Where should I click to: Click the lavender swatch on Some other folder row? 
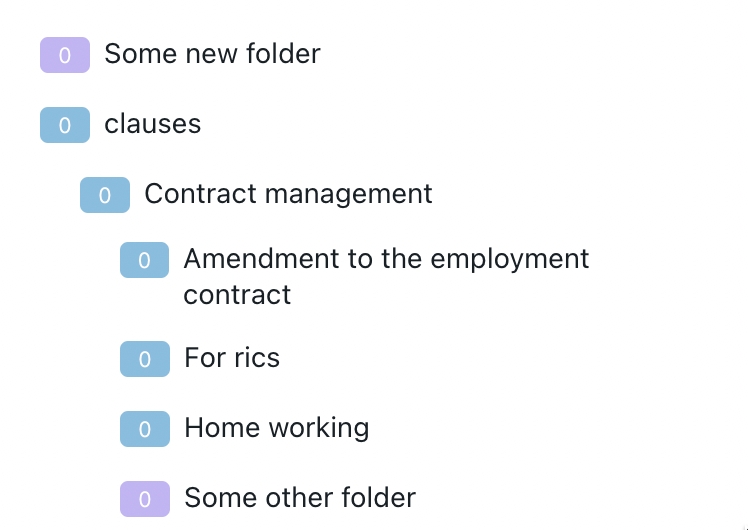click(x=145, y=499)
